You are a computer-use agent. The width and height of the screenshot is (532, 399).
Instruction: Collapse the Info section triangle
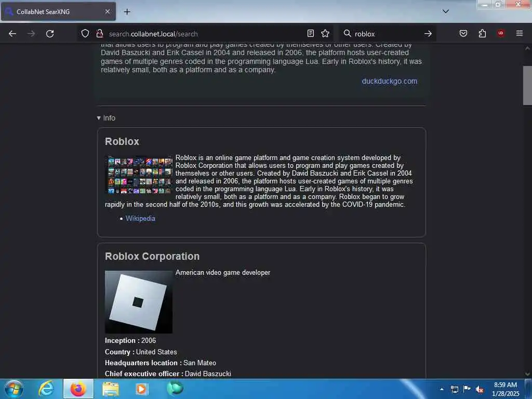pos(99,118)
